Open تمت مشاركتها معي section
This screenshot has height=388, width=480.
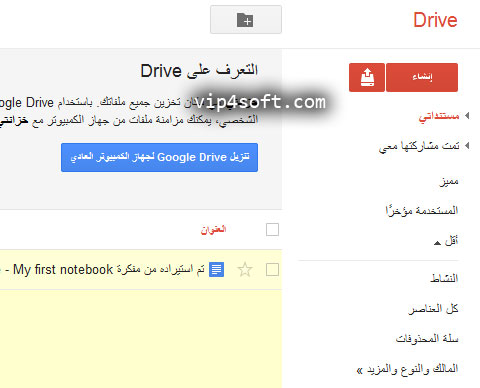click(419, 146)
